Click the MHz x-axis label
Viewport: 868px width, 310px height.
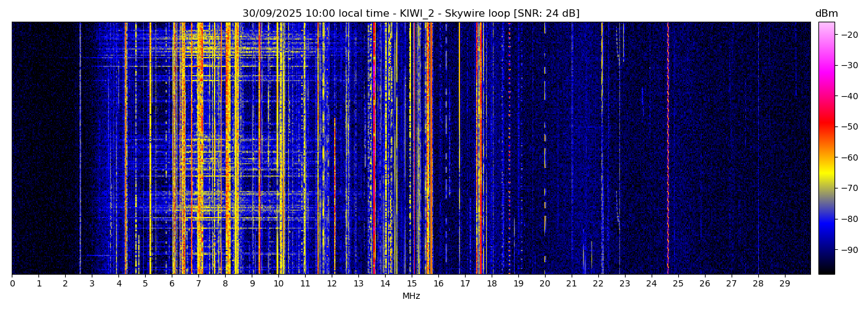pos(411,296)
